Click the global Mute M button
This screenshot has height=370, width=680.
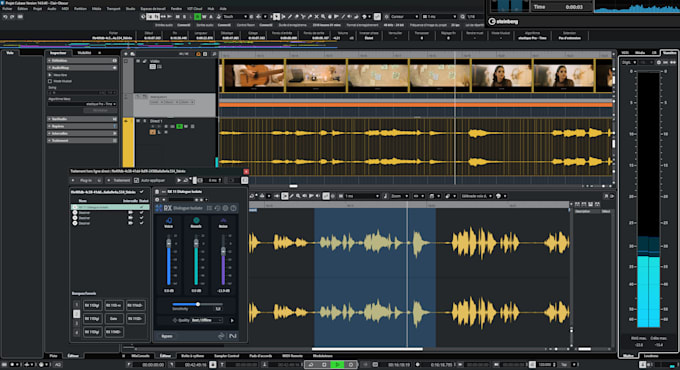tap(177, 16)
